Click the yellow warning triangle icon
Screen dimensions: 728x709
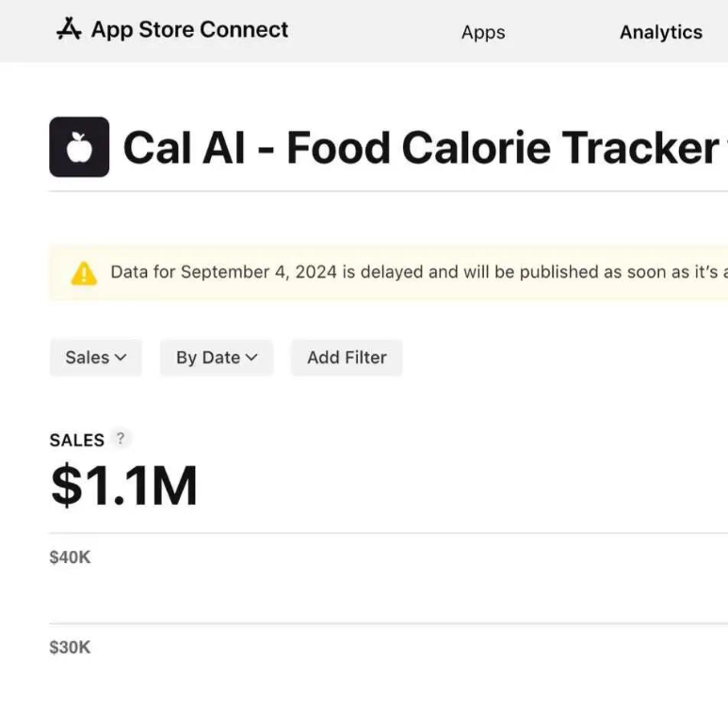click(x=84, y=273)
